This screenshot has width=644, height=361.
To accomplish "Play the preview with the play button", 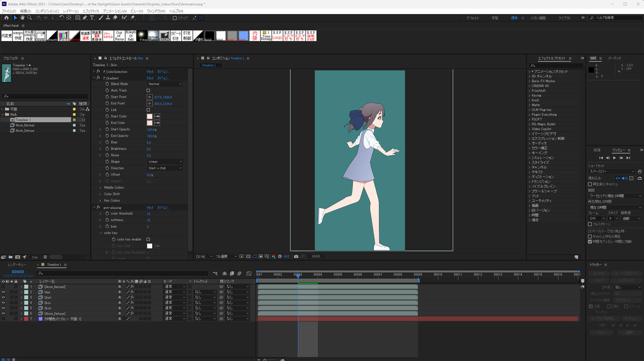I will 615,158.
